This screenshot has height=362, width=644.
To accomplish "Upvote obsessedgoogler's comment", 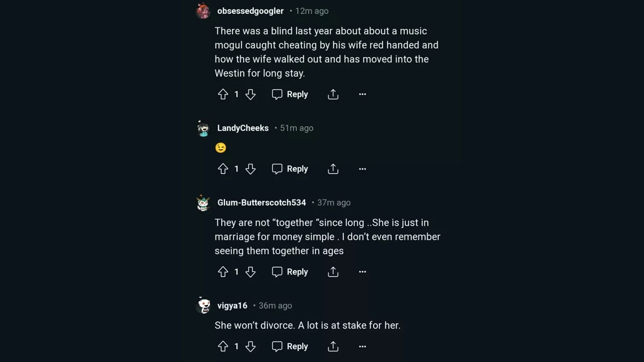I will coord(223,94).
